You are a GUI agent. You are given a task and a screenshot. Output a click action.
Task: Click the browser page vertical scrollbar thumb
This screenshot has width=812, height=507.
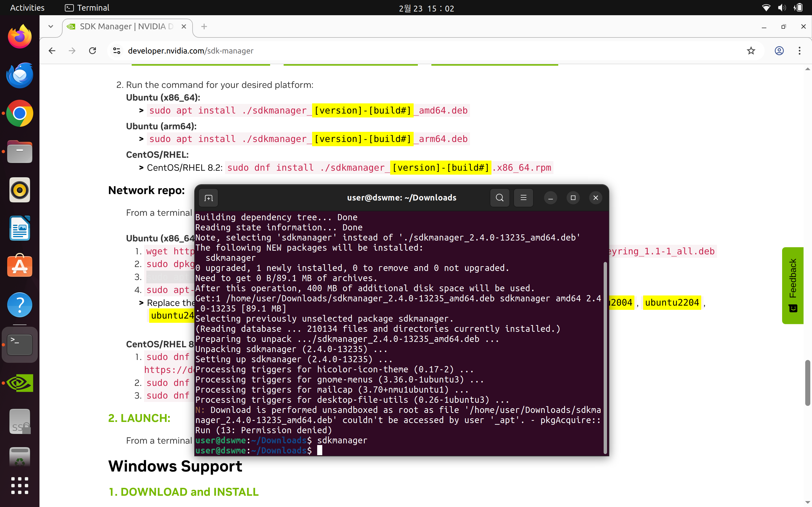point(808,382)
